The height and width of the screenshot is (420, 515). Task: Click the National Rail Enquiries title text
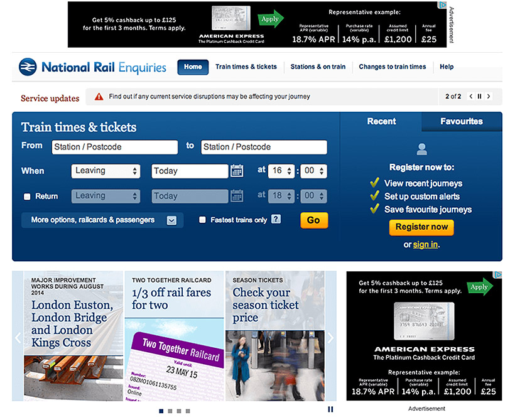click(x=104, y=68)
